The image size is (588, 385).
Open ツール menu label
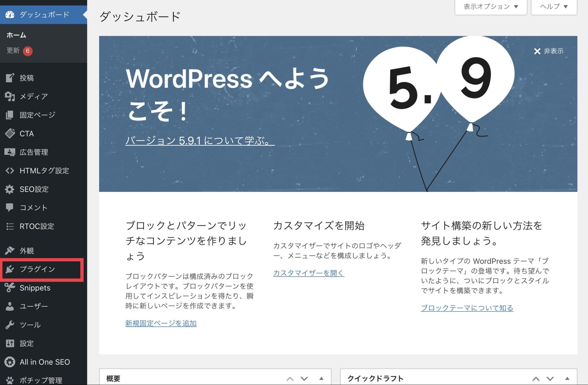coord(30,325)
